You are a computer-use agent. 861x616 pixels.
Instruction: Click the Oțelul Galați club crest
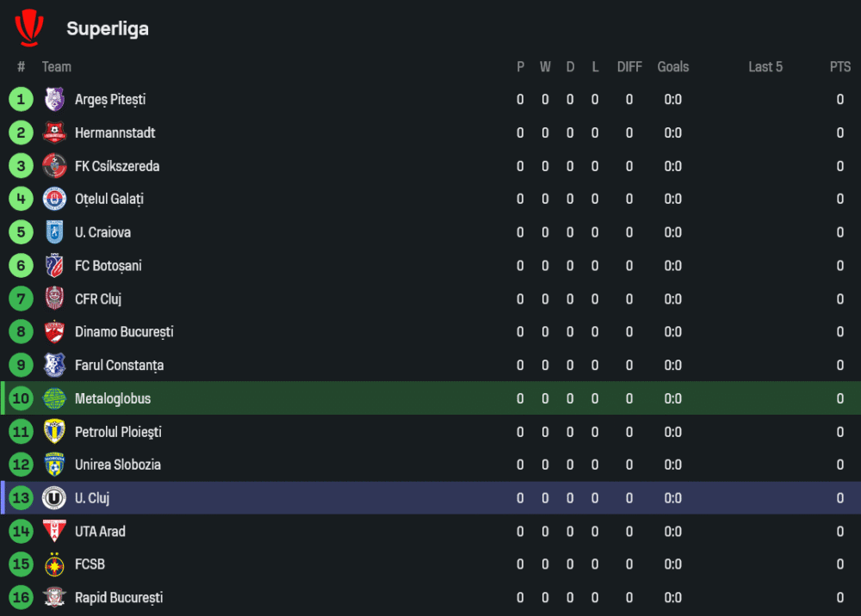click(x=55, y=199)
